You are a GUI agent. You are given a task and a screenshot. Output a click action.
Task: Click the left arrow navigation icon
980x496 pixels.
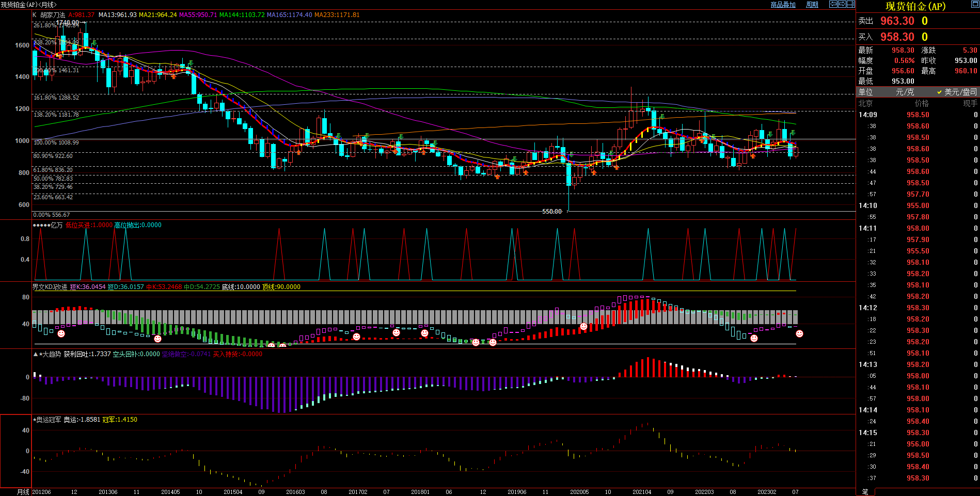click(x=833, y=4)
